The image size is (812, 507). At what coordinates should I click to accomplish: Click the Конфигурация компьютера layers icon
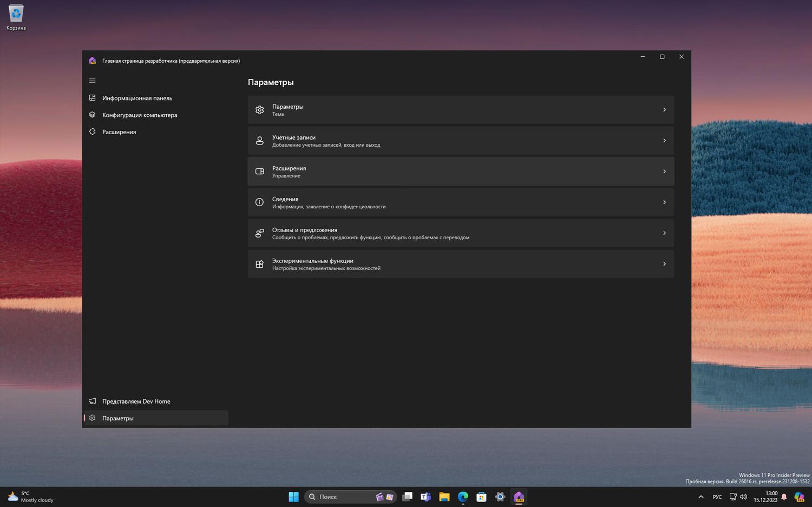[92, 115]
